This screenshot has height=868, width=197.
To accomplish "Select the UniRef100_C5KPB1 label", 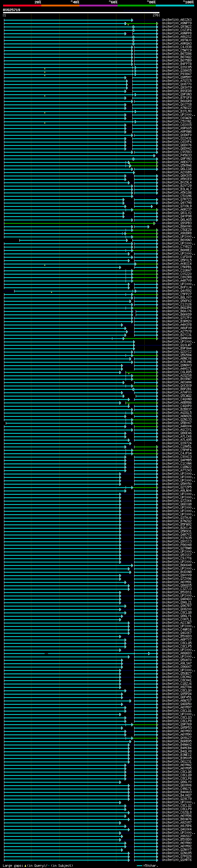I will click(177, 267).
